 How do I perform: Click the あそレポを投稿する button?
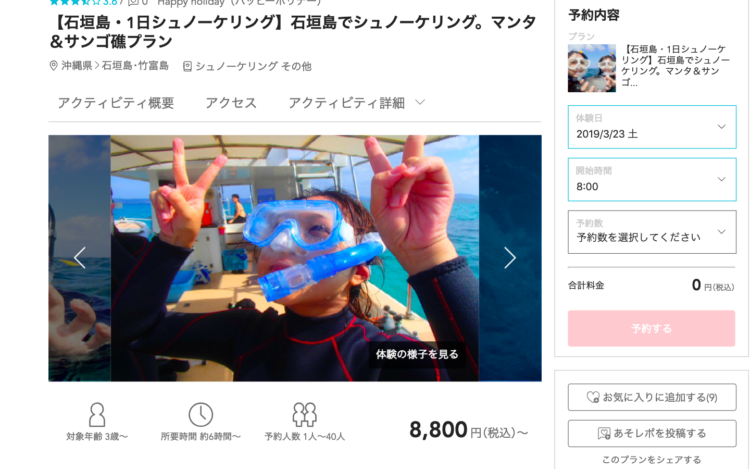coord(652,434)
